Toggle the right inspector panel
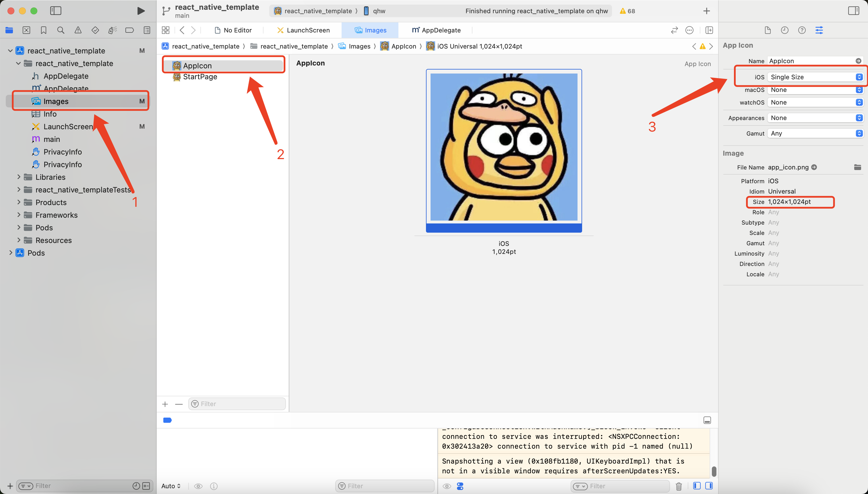 click(x=853, y=11)
